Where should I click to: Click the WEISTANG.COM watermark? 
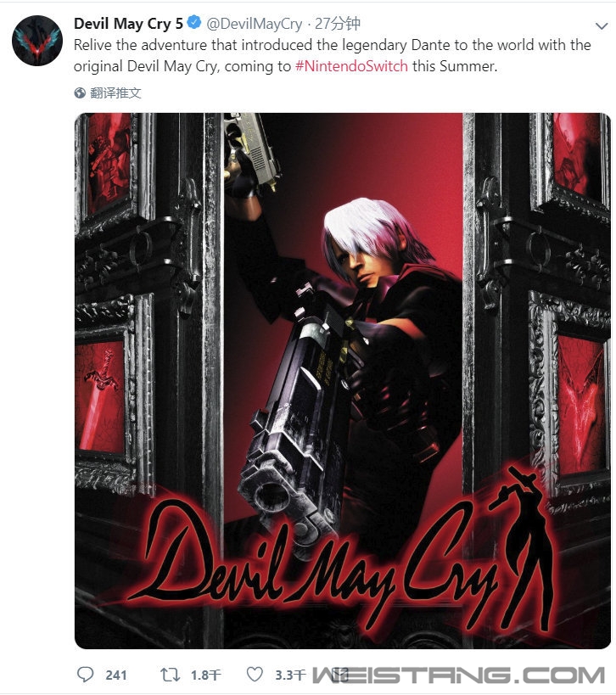click(459, 675)
